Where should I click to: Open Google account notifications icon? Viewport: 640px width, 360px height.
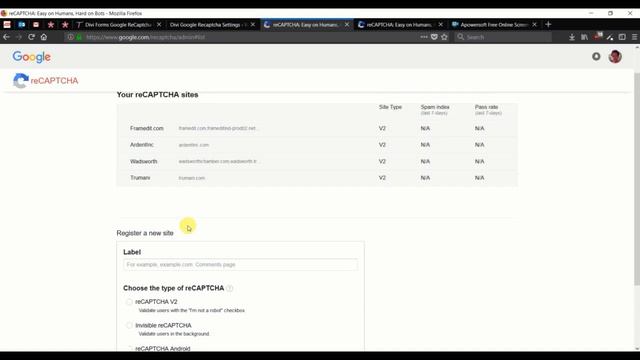[596, 56]
